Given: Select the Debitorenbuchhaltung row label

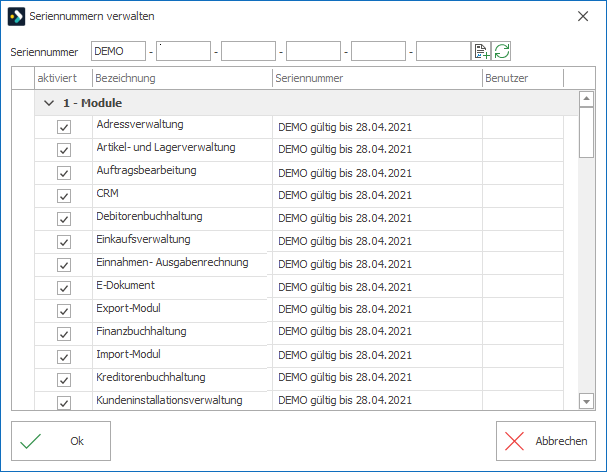Looking at the screenshot, I should pyautogui.click(x=149, y=216).
